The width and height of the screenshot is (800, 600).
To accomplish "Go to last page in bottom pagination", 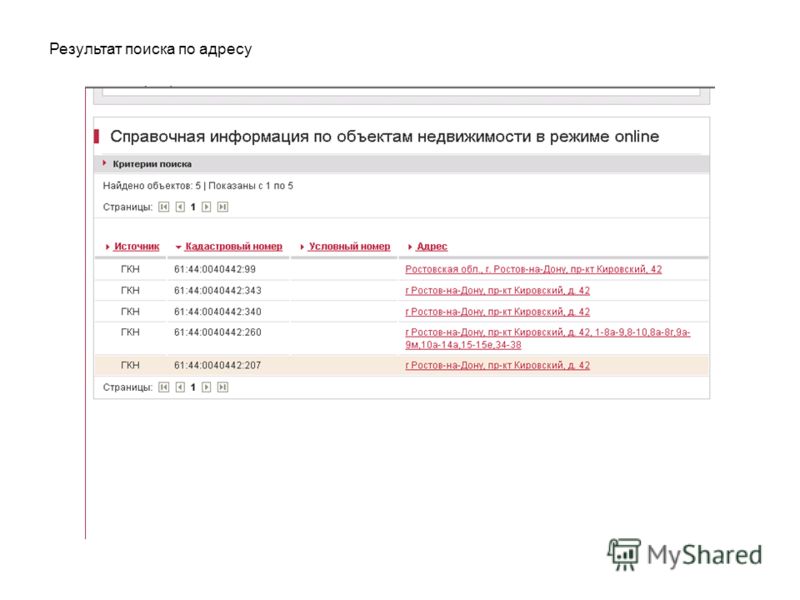I will (x=222, y=387).
